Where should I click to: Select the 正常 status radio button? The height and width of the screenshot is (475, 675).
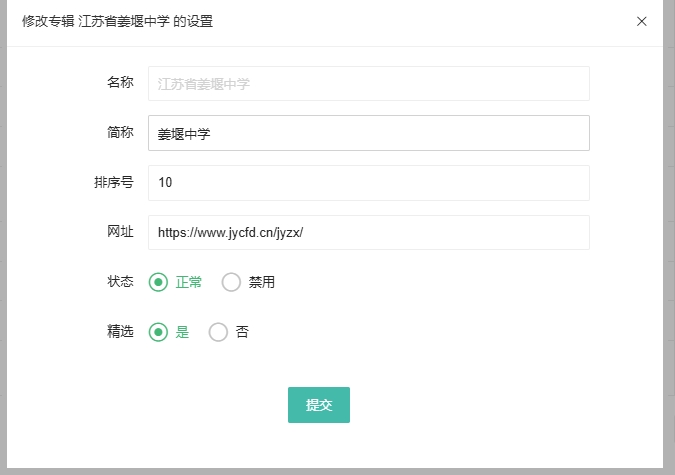(x=158, y=283)
